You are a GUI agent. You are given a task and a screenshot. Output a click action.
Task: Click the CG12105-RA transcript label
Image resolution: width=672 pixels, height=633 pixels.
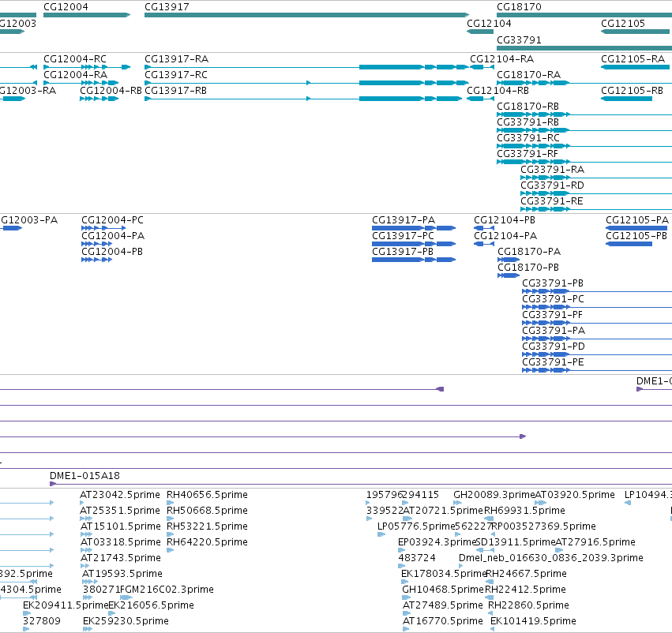(633, 58)
